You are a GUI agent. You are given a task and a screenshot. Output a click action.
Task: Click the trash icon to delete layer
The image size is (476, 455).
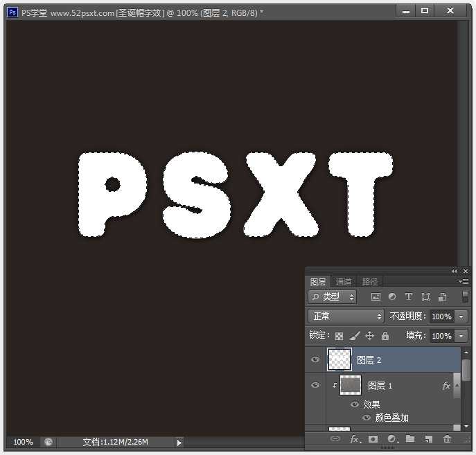pyautogui.click(x=447, y=439)
